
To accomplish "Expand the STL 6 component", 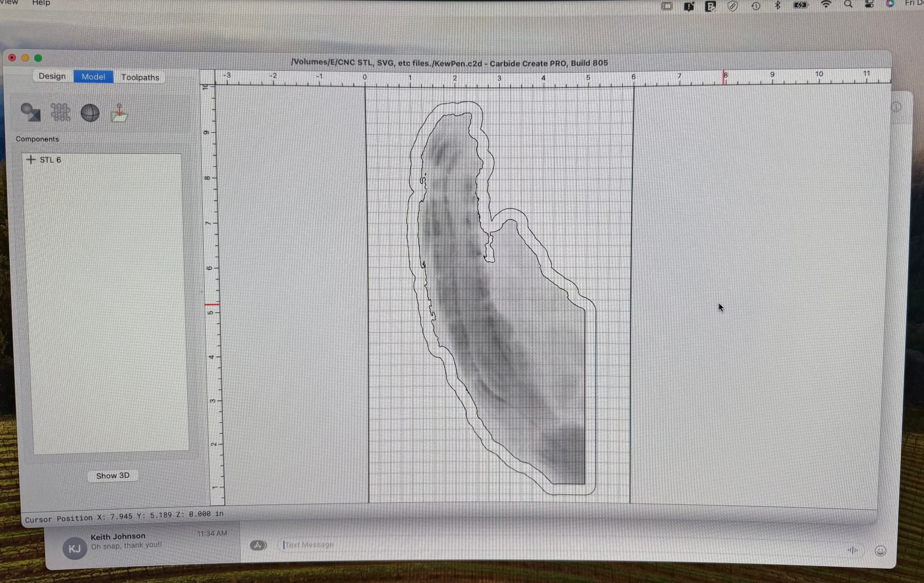I will tap(31, 159).
